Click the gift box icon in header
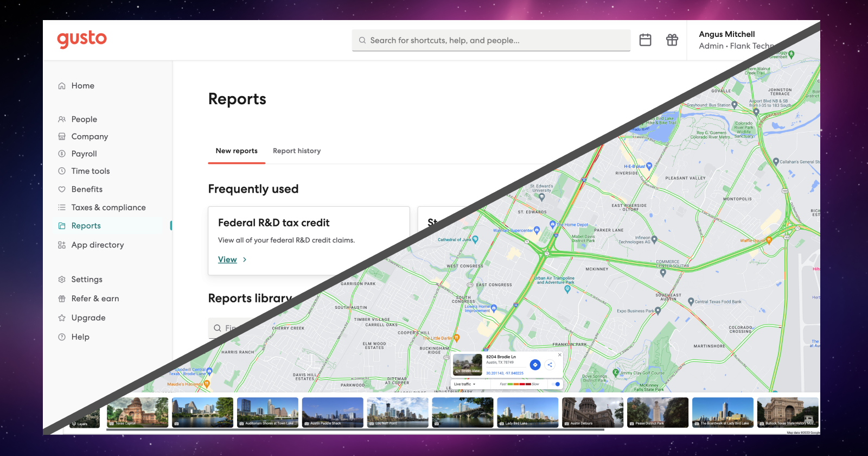The image size is (868, 456). pos(672,40)
